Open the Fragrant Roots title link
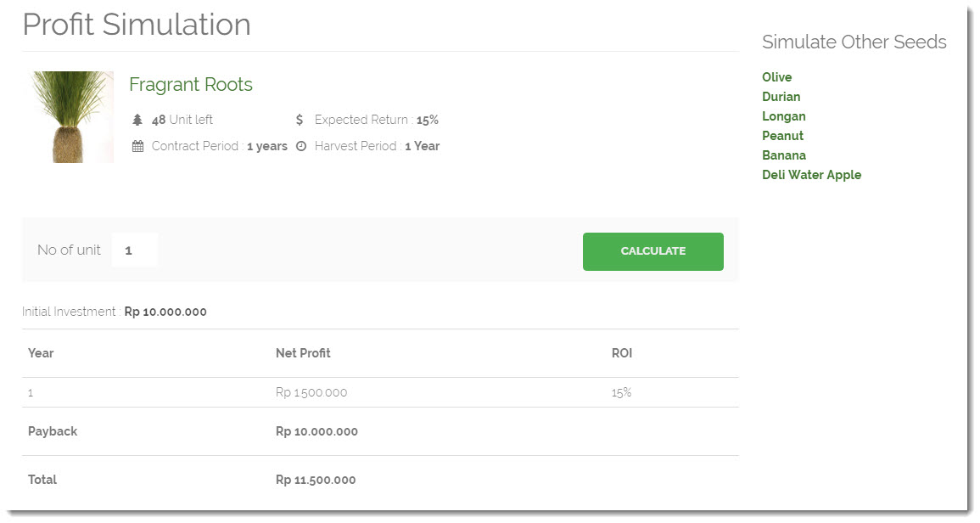 coord(191,85)
